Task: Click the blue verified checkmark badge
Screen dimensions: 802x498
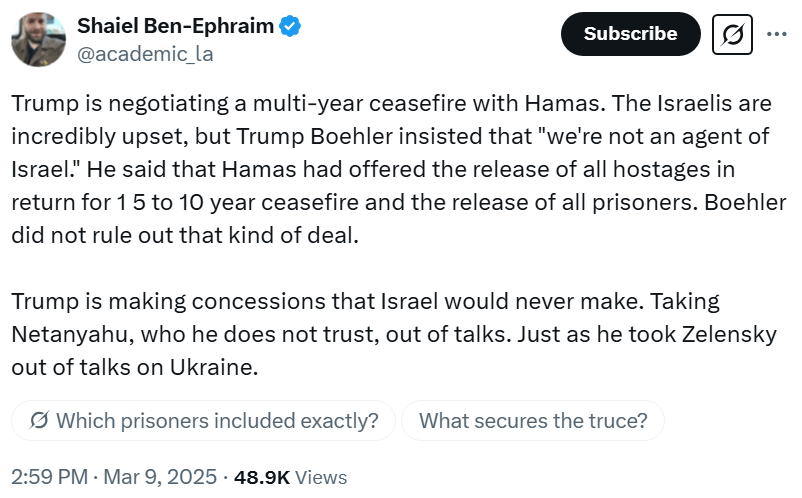Action: tap(289, 27)
